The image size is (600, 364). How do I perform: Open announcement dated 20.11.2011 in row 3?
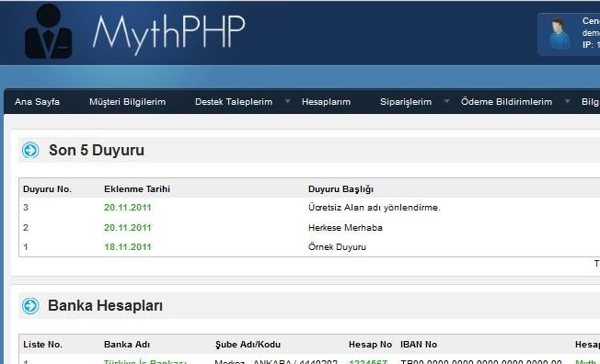(x=127, y=208)
